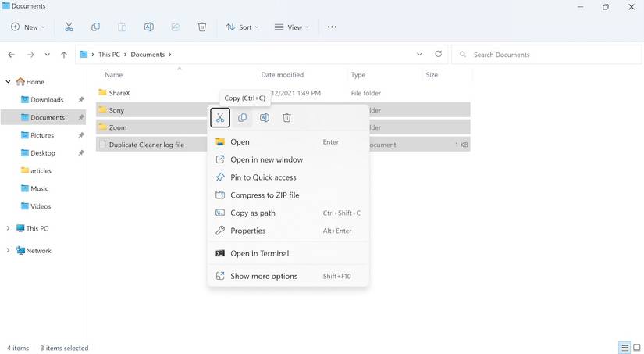Click the Rename icon in the context menu
644x354 pixels.
tap(265, 118)
